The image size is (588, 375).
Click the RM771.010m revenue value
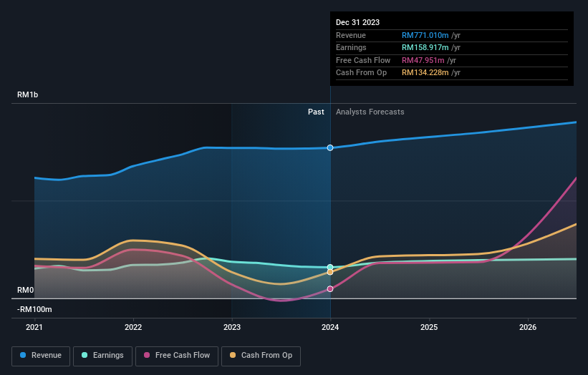[425, 35]
